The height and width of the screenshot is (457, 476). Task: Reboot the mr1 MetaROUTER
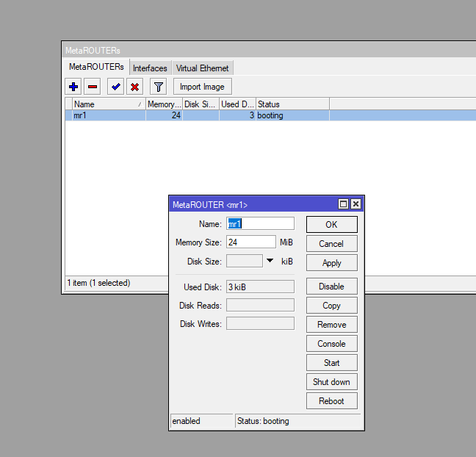click(x=331, y=401)
